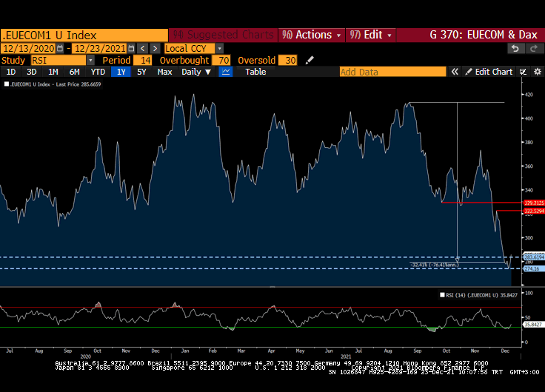Click the 35.8427 RSI axis label
This screenshot has height=392, width=545.
[x=533, y=324]
